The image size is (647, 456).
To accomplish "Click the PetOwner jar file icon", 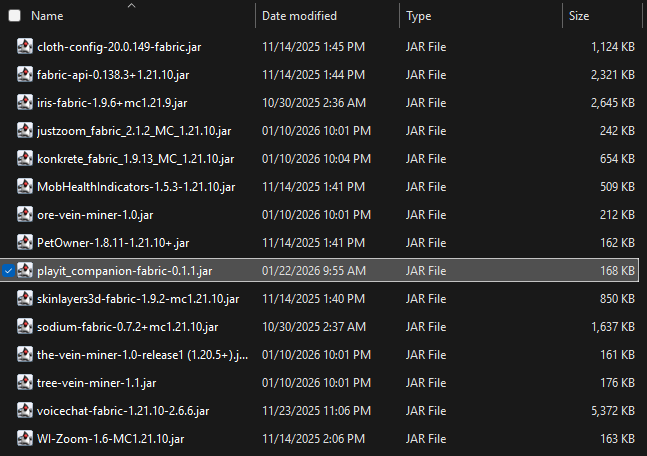I will (25, 242).
